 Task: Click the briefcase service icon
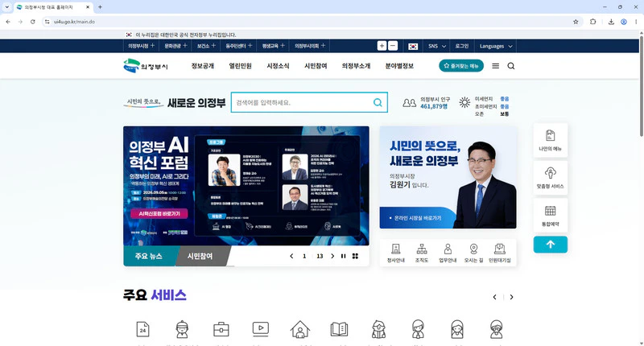(x=221, y=329)
